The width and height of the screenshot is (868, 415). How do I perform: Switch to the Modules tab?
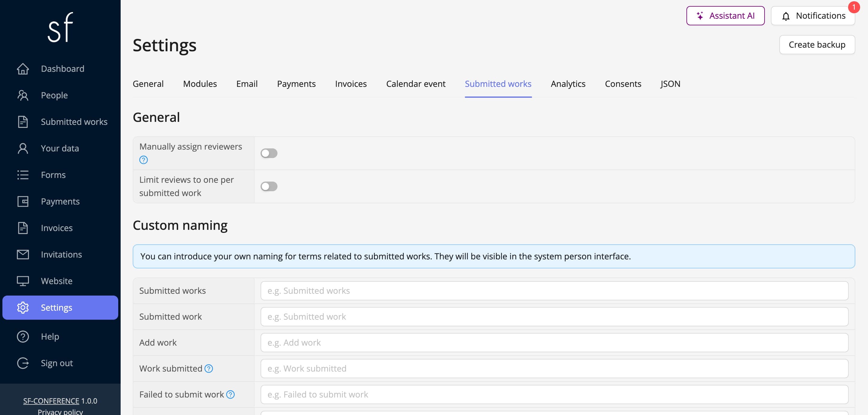point(200,84)
